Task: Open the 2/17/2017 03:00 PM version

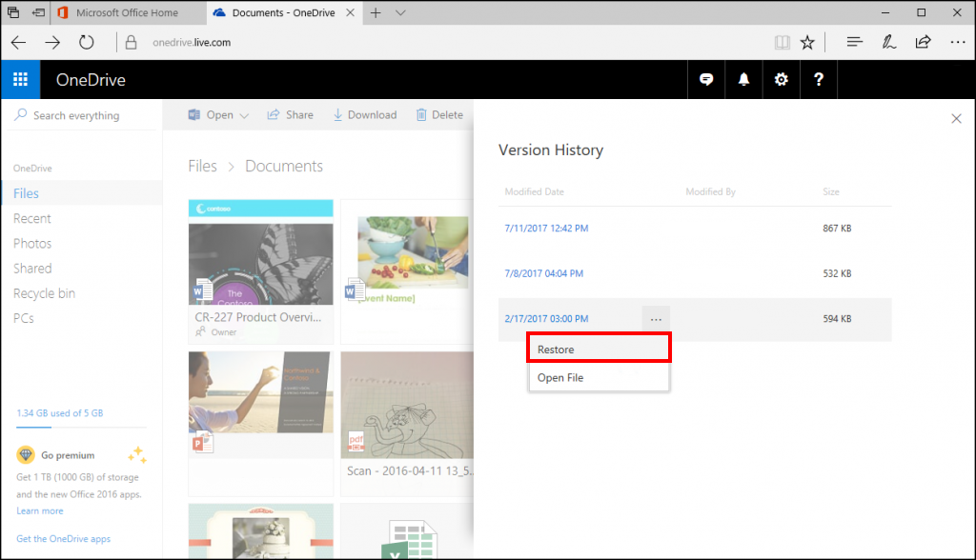Action: (546, 319)
